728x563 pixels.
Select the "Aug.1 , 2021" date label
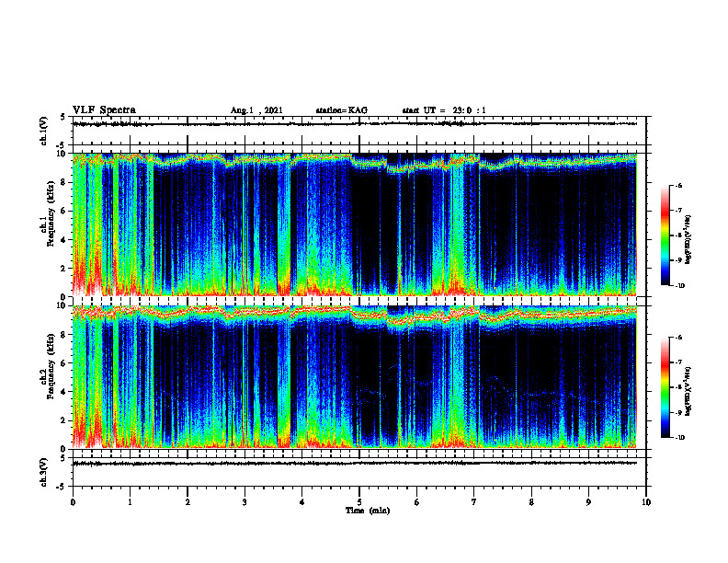pos(256,110)
